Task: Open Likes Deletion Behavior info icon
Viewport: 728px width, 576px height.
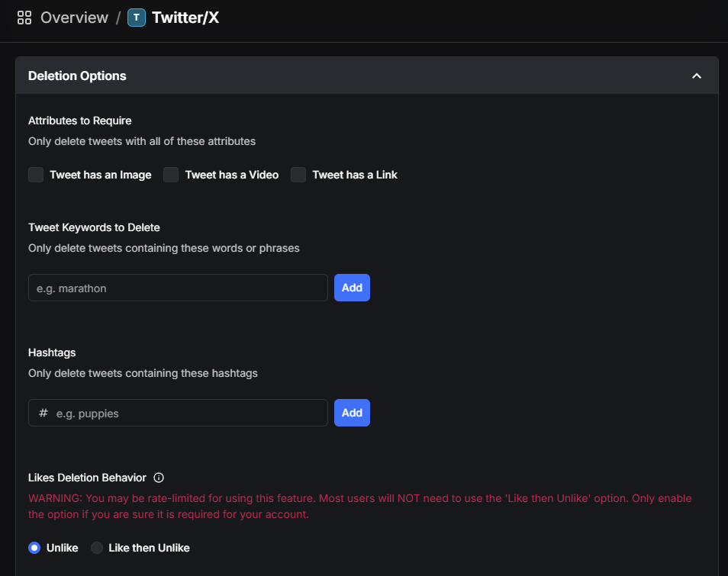Action: coord(159,478)
